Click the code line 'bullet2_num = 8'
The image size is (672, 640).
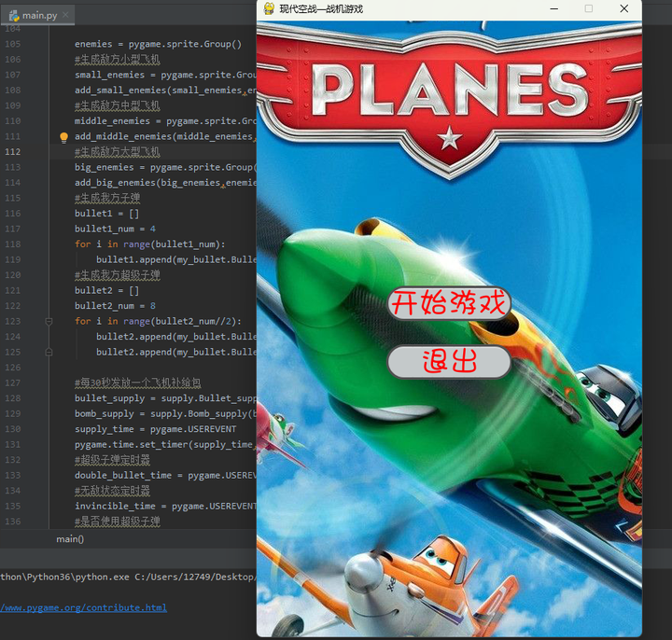tap(116, 306)
